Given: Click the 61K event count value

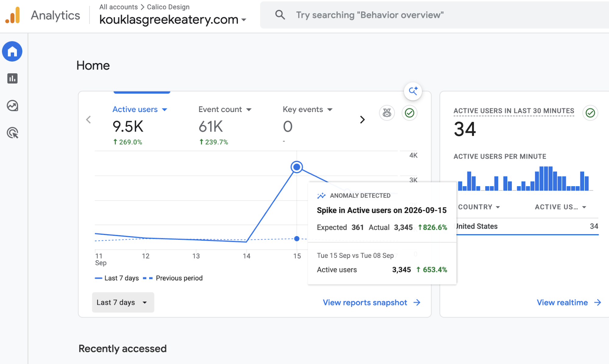Looking at the screenshot, I should 211,126.
